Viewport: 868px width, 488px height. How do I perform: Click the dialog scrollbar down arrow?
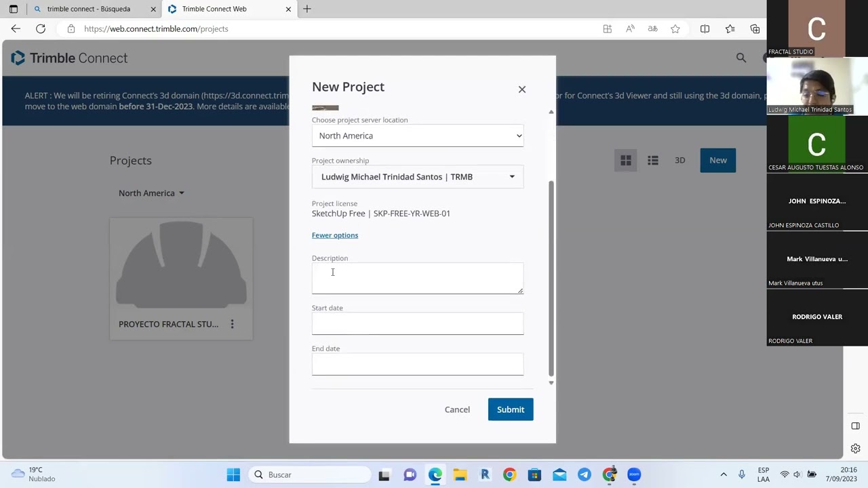click(551, 383)
